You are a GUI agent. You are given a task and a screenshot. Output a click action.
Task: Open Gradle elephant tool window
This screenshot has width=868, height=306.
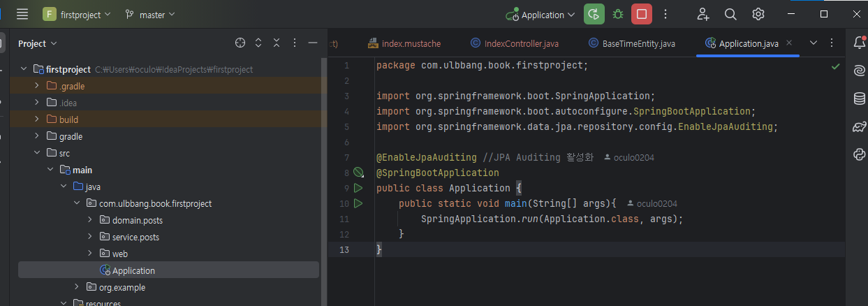pos(859,126)
